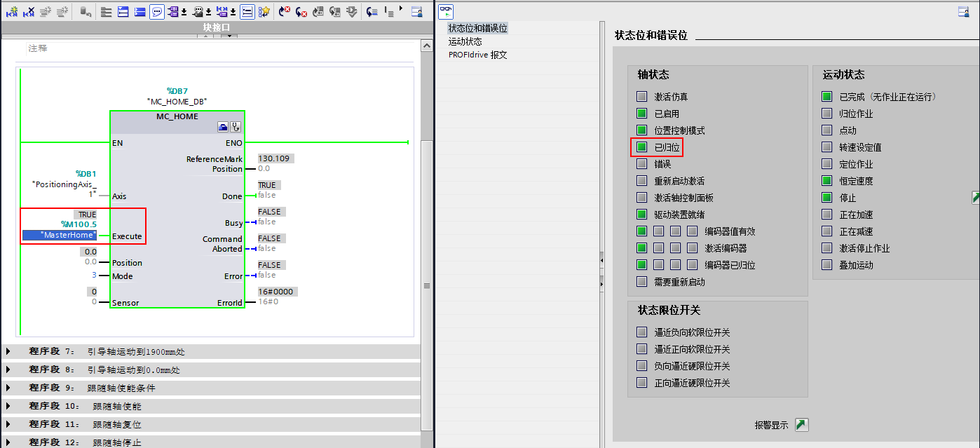Toggle the 激活仿真 checkbox
The width and height of the screenshot is (980, 448).
[x=641, y=96]
